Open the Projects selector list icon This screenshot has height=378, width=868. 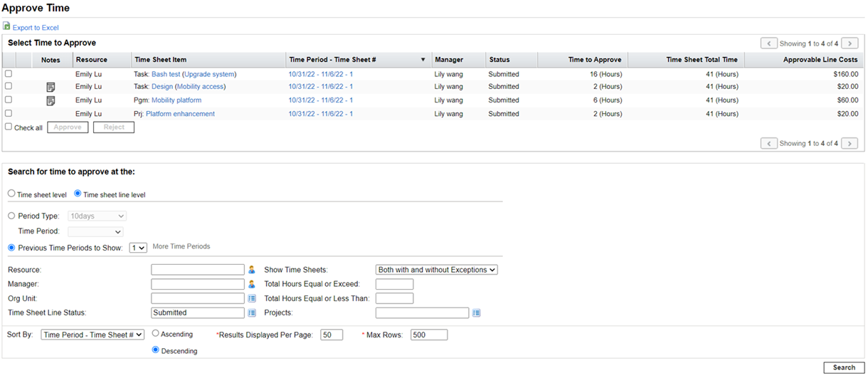coord(476,313)
